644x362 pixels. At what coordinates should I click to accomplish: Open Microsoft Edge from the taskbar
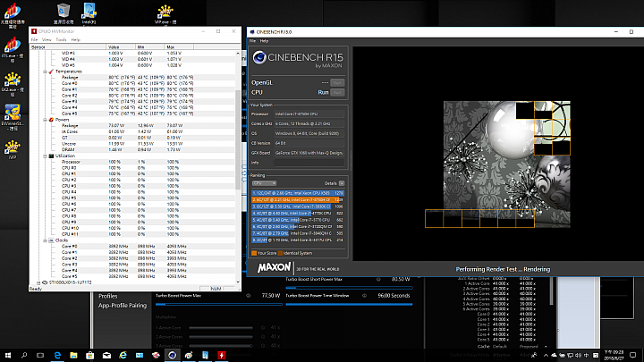(x=57, y=355)
